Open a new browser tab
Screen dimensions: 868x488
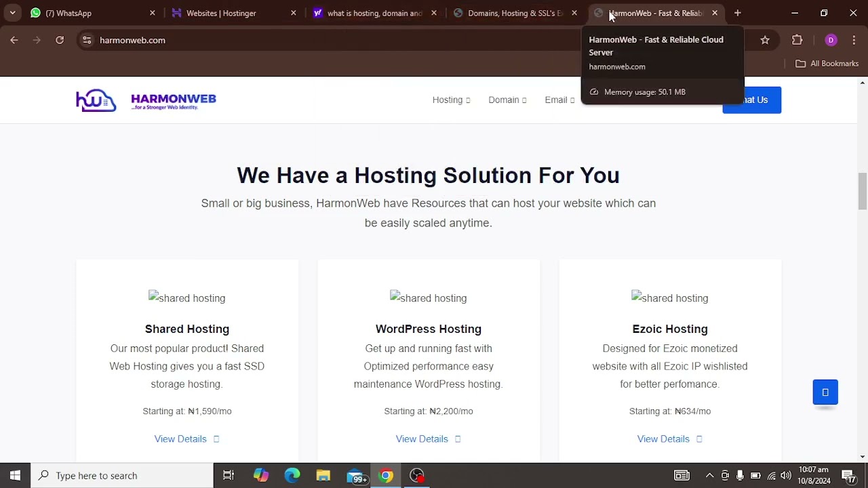click(738, 13)
